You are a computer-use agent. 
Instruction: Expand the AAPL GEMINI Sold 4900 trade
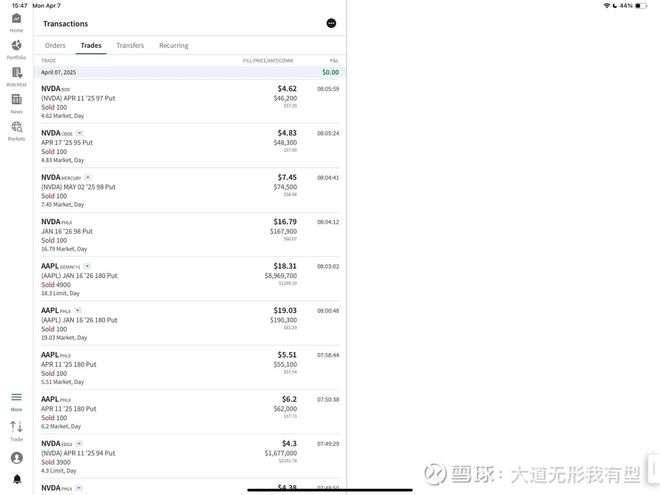pyautogui.click(x=87, y=266)
